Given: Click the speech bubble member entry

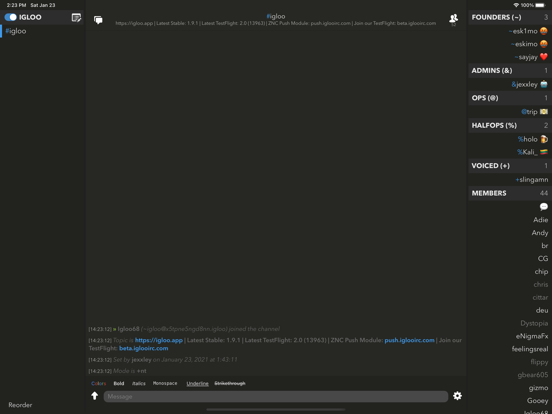Looking at the screenshot, I should (544, 207).
